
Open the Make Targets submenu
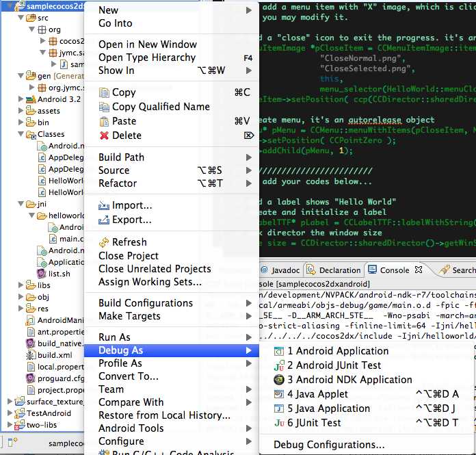coord(172,317)
